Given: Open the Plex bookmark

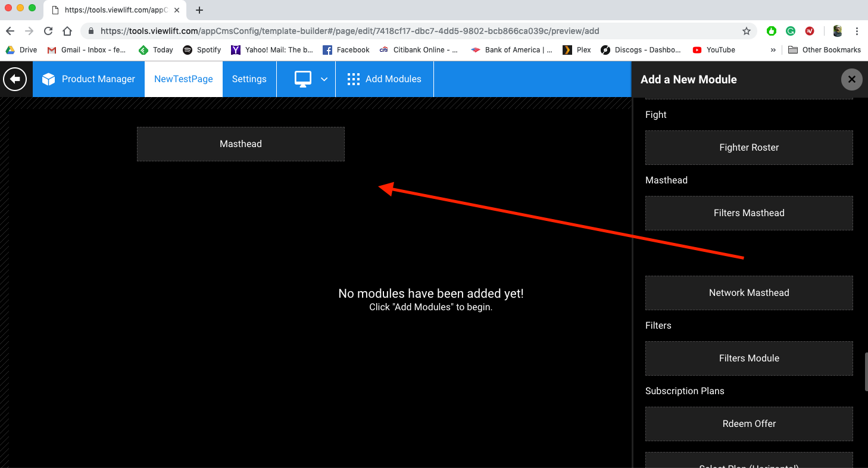Looking at the screenshot, I should tap(577, 50).
